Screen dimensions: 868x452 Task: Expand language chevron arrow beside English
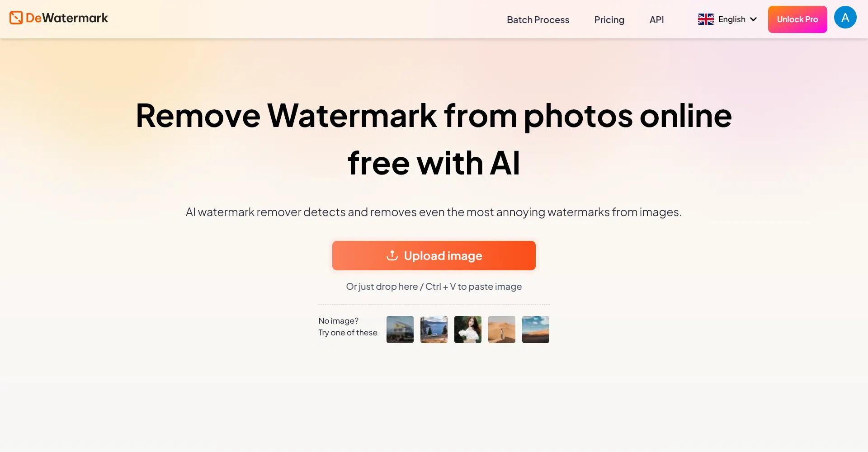(753, 19)
